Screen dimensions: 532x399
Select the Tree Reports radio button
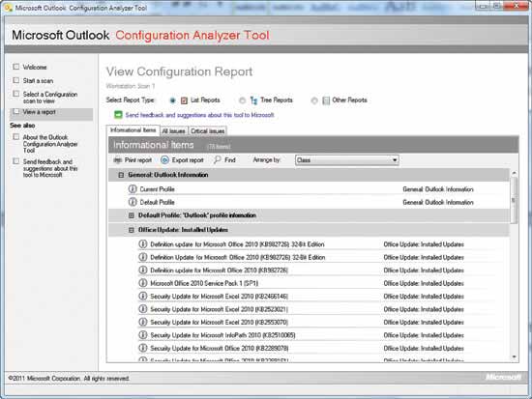(242, 100)
